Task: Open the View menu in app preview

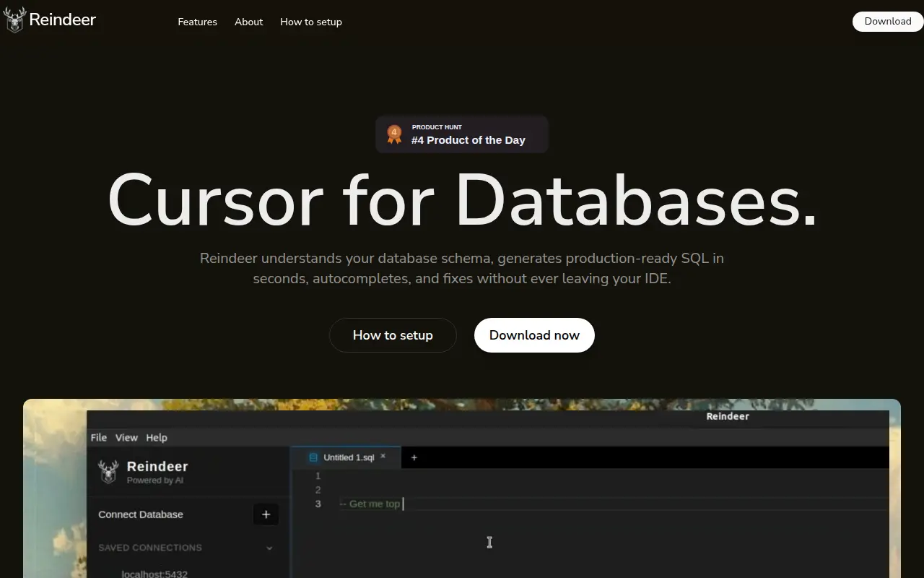Action: click(126, 437)
